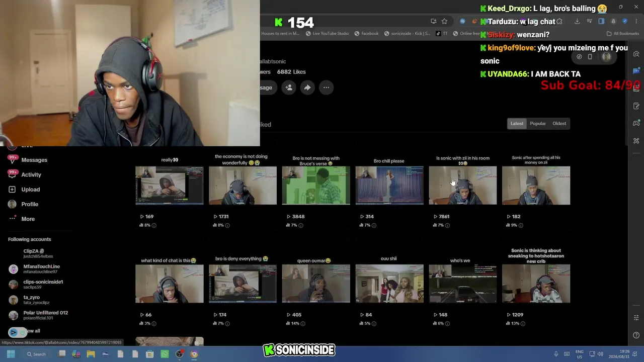Click the microphone icon in system tray
The height and width of the screenshot is (362, 644).
(556, 354)
